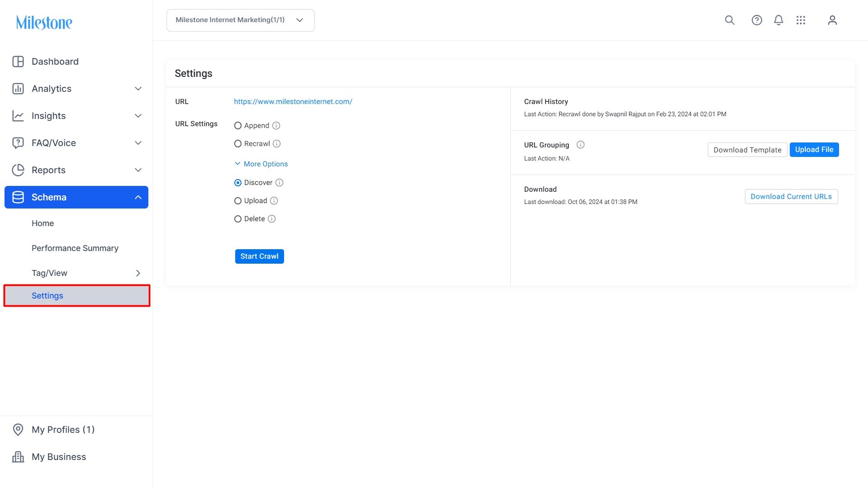This screenshot has width=868, height=488.
Task: Click the My Business building icon
Action: (x=18, y=457)
